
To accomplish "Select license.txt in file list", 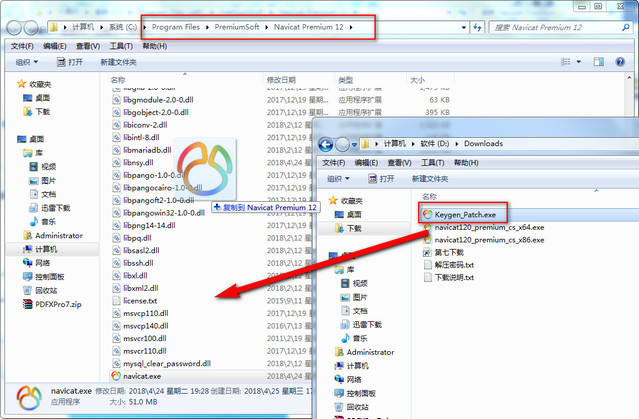I will click(x=134, y=300).
